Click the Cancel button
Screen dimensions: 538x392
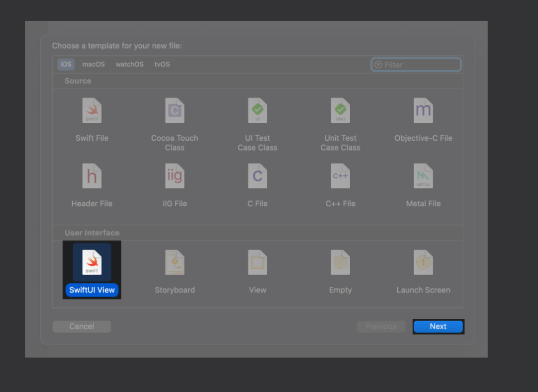pos(81,326)
